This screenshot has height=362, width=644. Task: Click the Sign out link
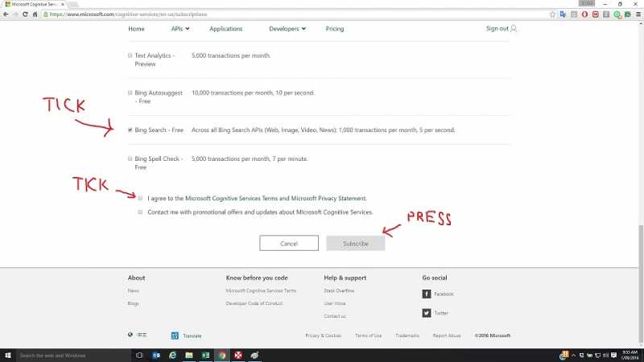click(x=497, y=28)
